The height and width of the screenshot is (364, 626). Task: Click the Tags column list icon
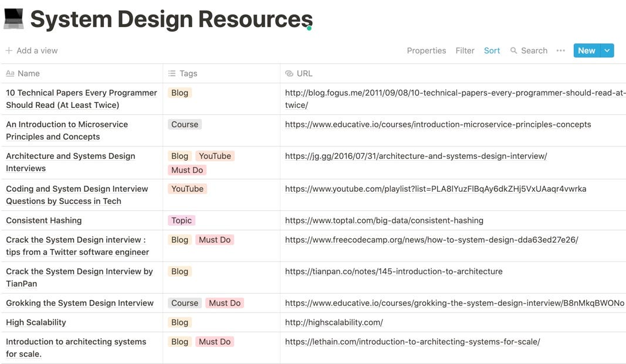[172, 73]
